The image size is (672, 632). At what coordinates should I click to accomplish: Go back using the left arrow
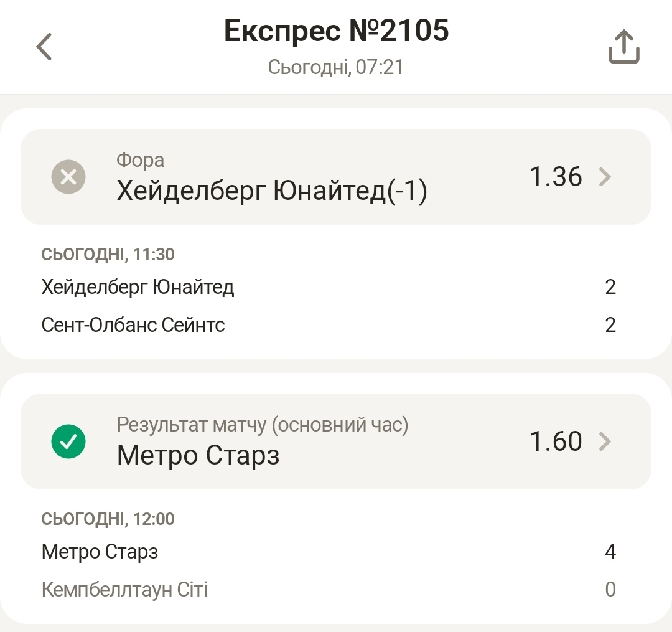(44, 47)
